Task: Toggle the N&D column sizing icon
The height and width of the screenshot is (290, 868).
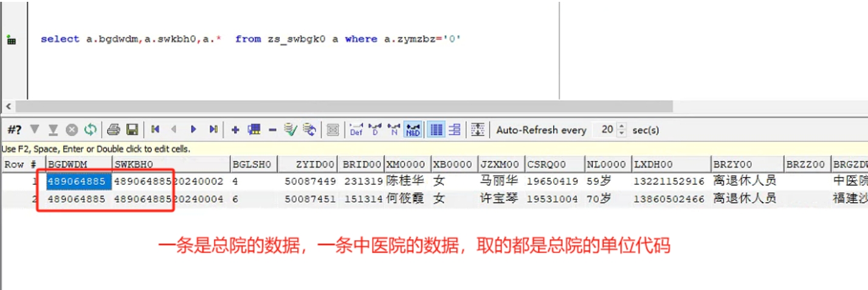Action: (413, 129)
